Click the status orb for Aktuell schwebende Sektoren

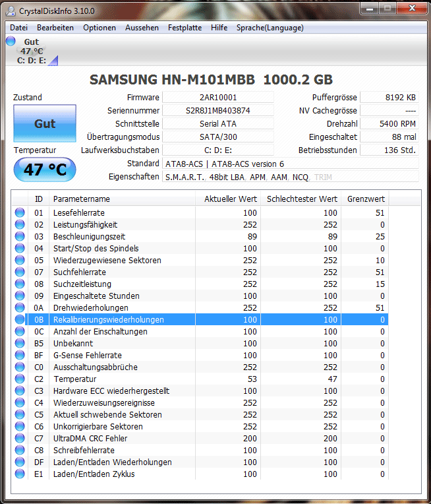(20, 415)
